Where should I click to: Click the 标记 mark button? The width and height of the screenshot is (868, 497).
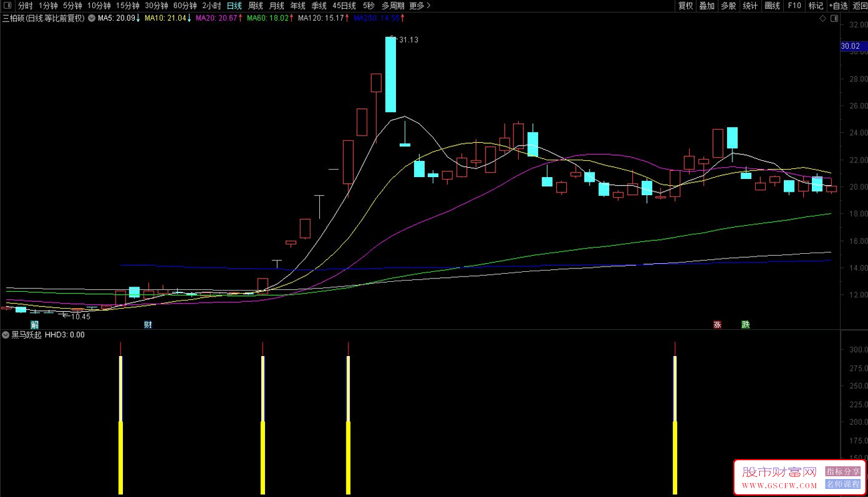coord(816,6)
